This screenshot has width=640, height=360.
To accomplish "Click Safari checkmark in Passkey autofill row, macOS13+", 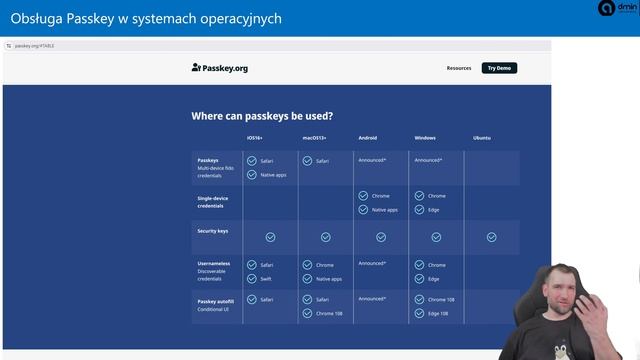I will [307, 300].
